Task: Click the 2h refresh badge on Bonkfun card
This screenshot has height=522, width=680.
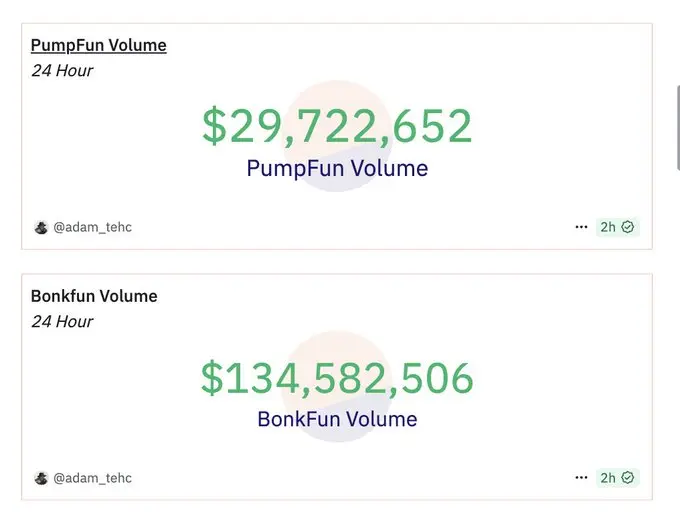Action: [x=617, y=477]
